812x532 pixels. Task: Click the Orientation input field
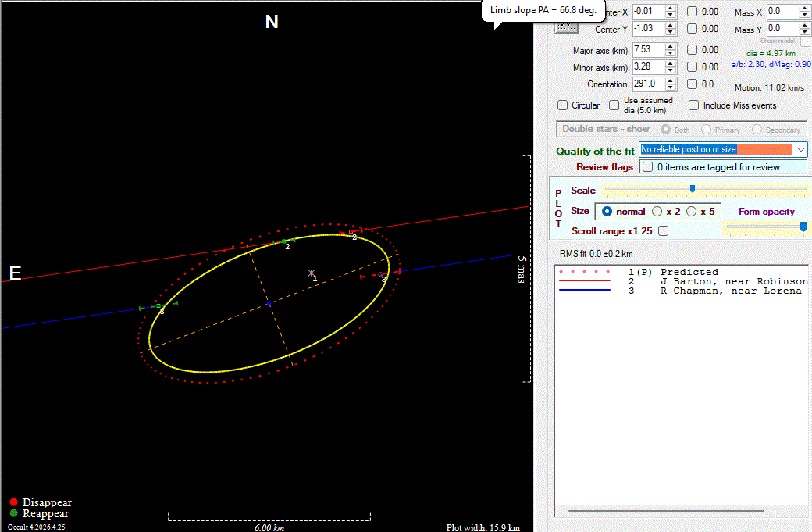coord(649,84)
